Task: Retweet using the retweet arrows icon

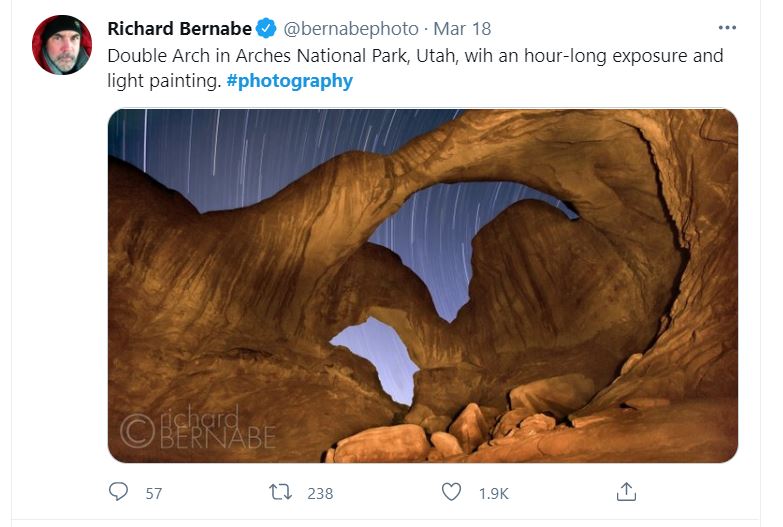Action: click(x=282, y=492)
